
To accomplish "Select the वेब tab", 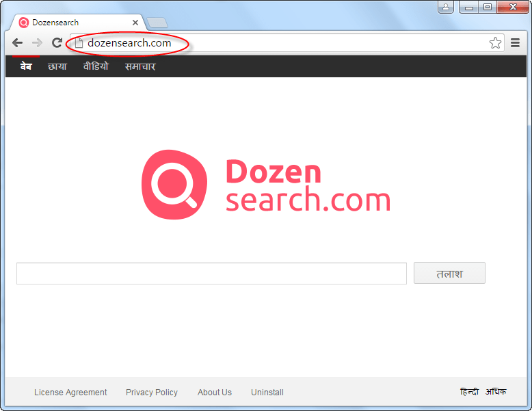I will click(x=26, y=66).
